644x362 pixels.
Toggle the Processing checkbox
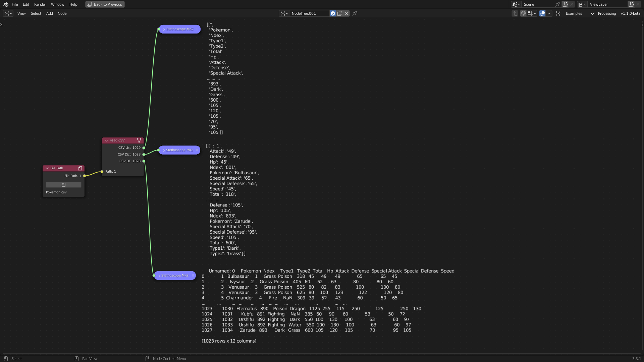(x=593, y=13)
